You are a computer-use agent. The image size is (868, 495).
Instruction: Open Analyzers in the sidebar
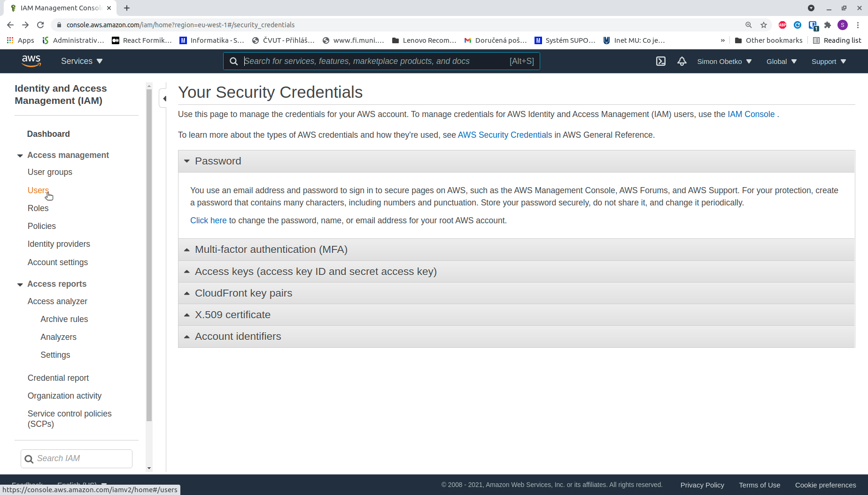pos(58,337)
